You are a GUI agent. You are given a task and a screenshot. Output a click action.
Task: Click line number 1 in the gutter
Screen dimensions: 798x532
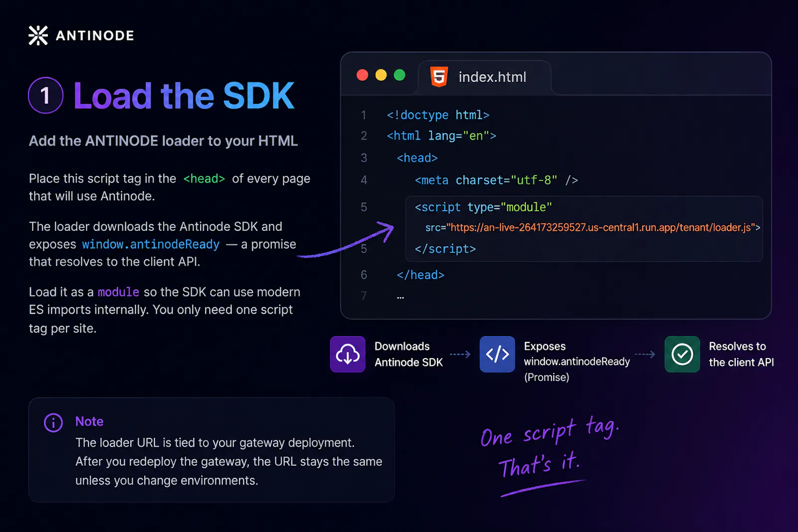tap(364, 115)
